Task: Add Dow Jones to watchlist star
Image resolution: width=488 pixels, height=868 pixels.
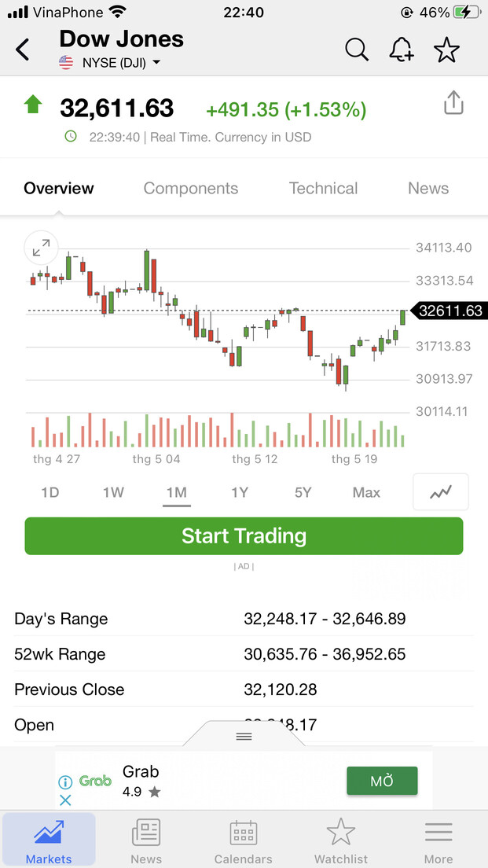Action: pyautogui.click(x=446, y=50)
